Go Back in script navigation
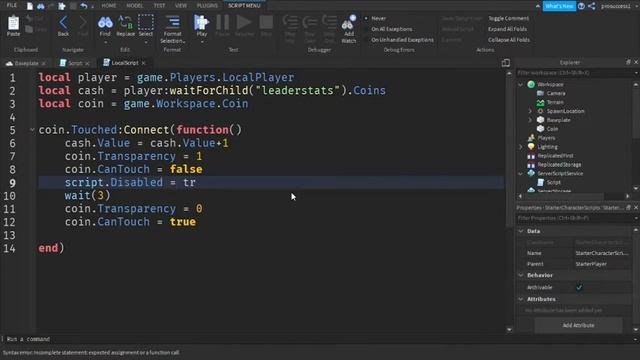Screen dimensions: 640x360 [63, 23]
